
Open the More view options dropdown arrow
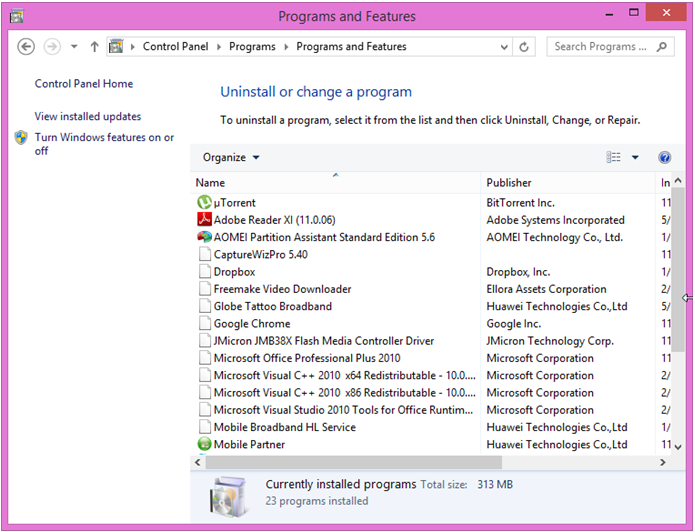(x=635, y=157)
